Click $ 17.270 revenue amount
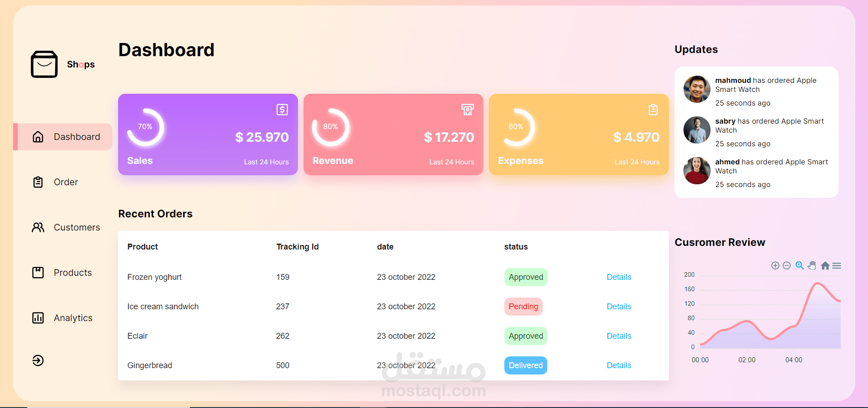The width and height of the screenshot is (868, 408). (x=449, y=137)
